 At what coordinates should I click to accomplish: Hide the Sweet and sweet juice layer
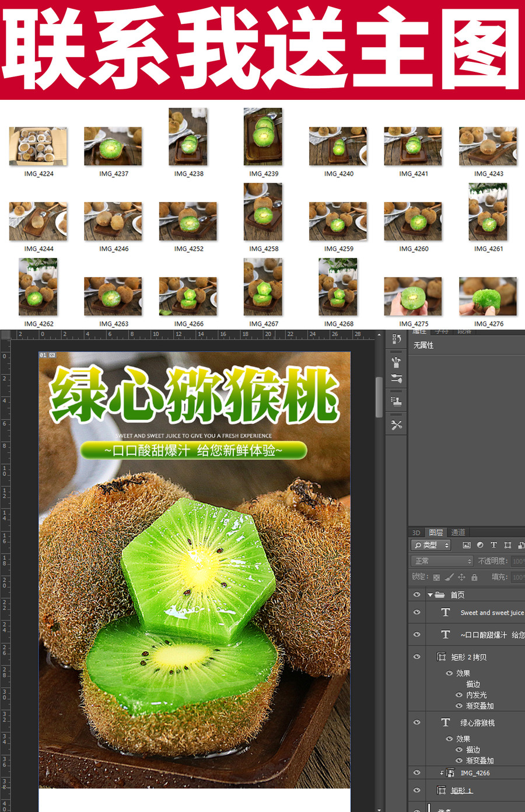tap(416, 612)
